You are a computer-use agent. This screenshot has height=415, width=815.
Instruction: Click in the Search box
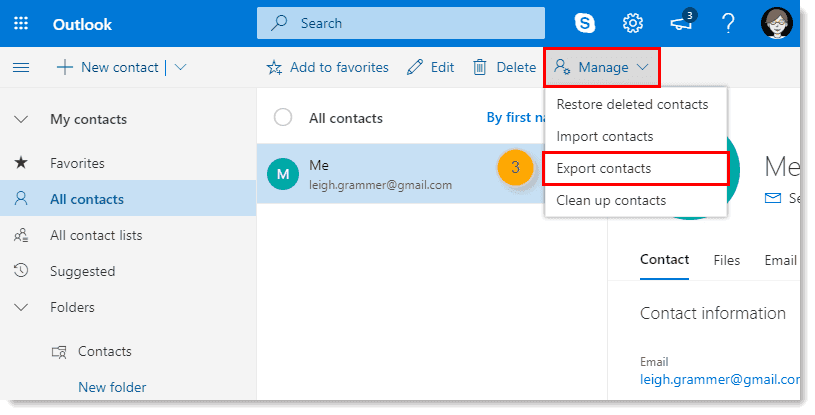tap(400, 23)
